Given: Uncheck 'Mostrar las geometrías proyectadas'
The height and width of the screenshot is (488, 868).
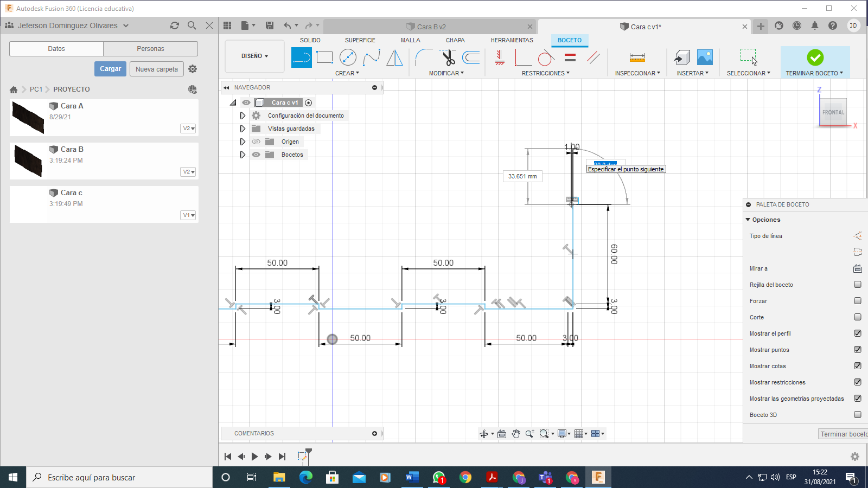Looking at the screenshot, I should point(858,399).
